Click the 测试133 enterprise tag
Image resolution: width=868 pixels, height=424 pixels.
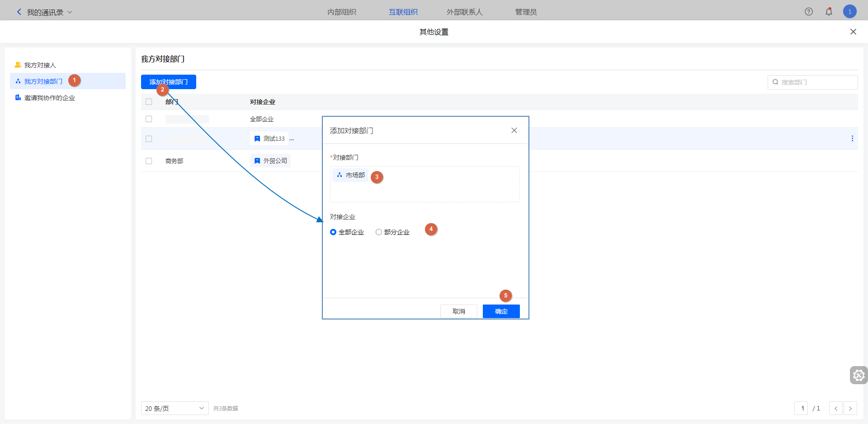point(269,138)
